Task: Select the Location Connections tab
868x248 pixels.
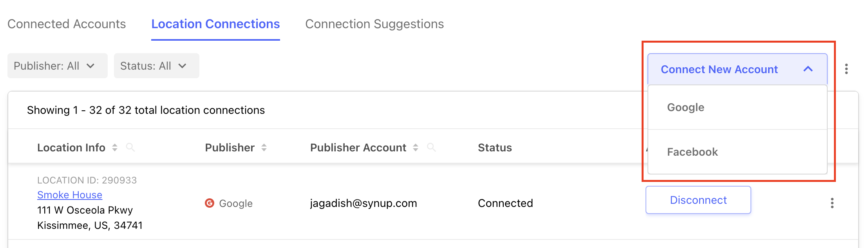Action: 215,24
